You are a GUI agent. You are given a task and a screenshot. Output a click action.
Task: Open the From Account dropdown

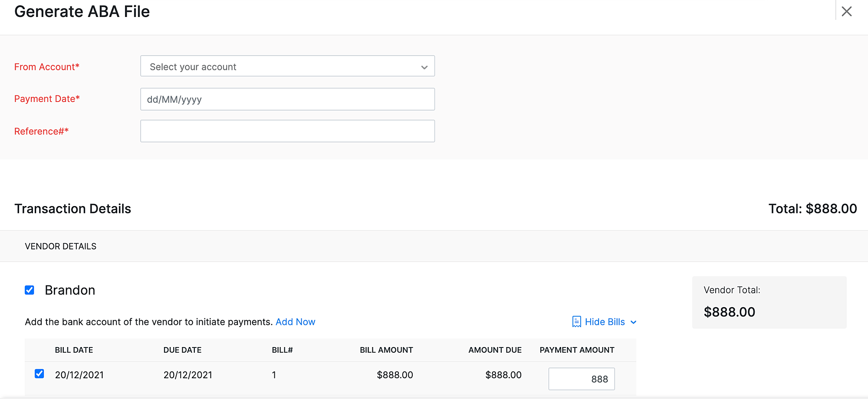click(x=287, y=66)
